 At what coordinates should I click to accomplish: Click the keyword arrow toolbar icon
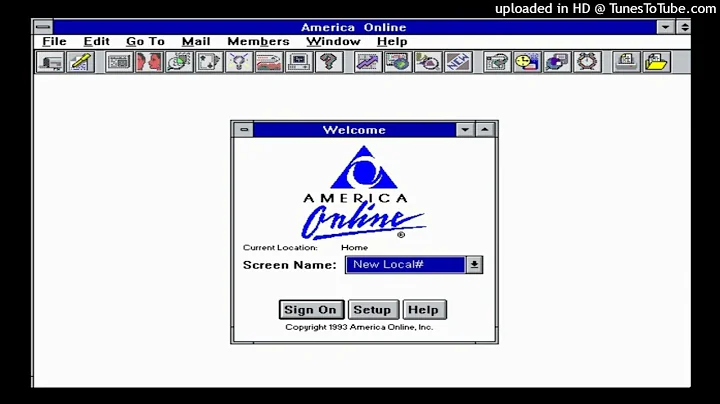click(497, 62)
